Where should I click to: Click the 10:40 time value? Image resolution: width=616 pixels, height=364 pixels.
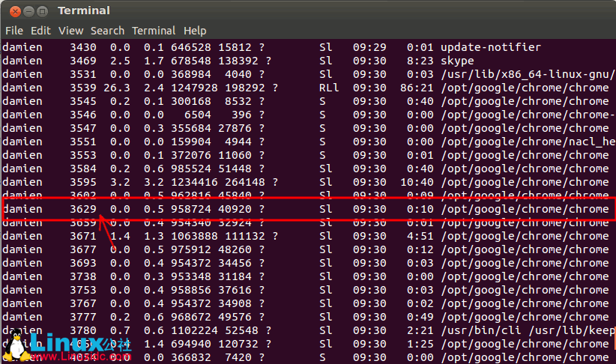click(417, 182)
